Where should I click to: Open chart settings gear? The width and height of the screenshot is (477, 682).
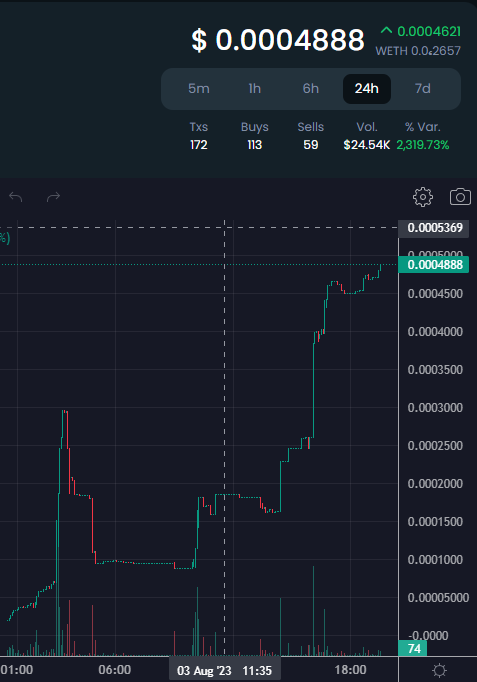pos(423,197)
